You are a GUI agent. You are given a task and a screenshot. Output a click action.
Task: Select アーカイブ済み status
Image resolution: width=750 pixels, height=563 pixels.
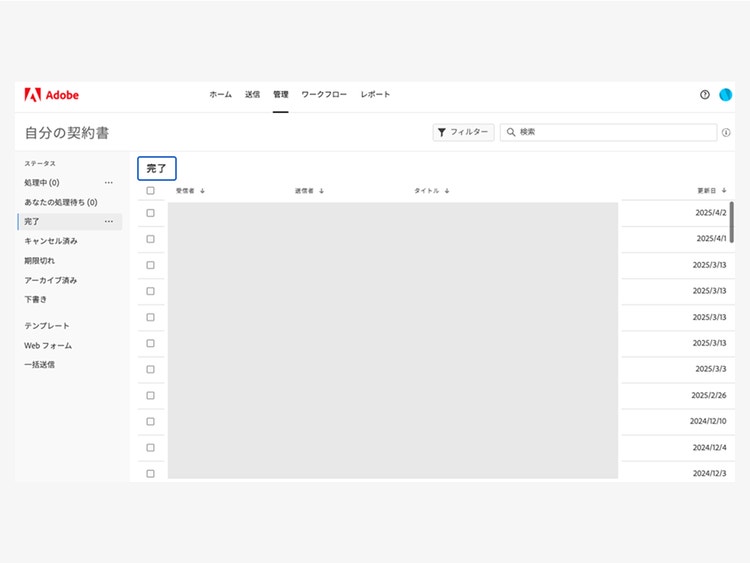point(51,280)
